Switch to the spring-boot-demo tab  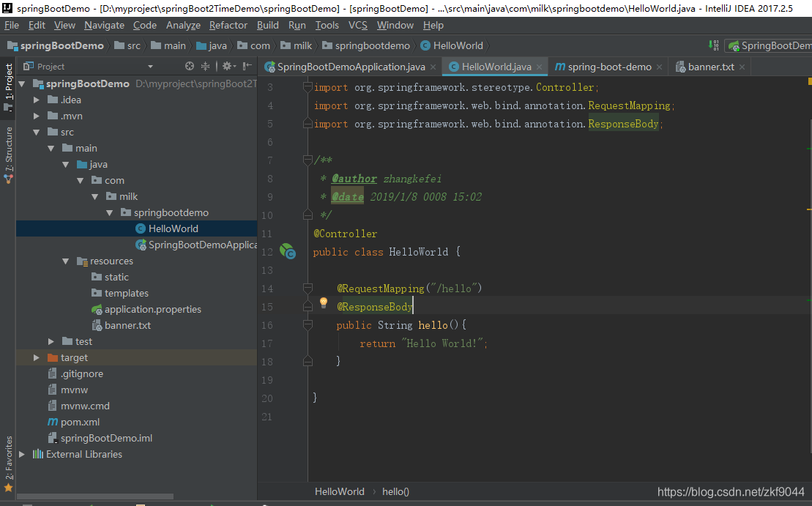pos(609,67)
